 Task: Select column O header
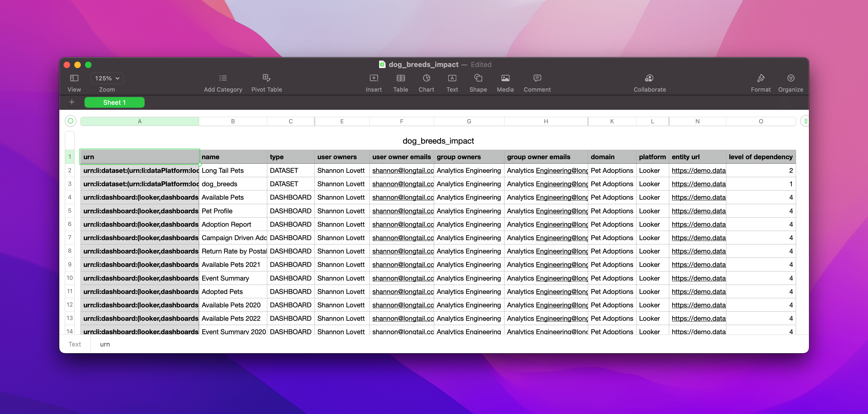pyautogui.click(x=760, y=121)
